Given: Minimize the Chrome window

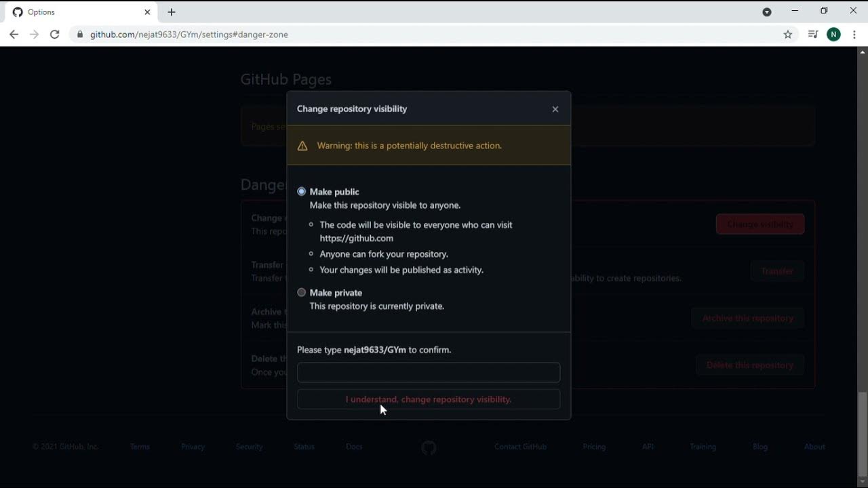Looking at the screenshot, I should 795,11.
